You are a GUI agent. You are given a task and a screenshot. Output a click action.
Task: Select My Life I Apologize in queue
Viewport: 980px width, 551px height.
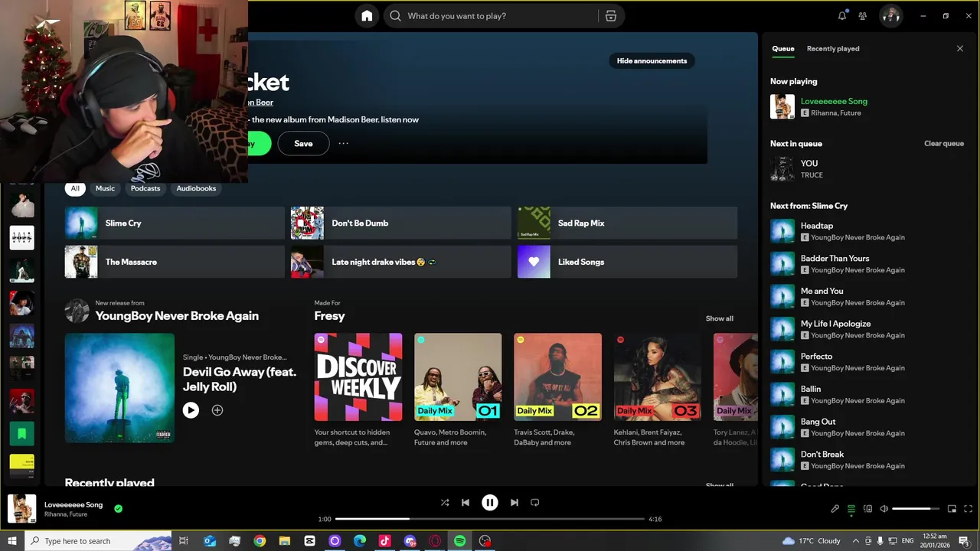(x=867, y=329)
